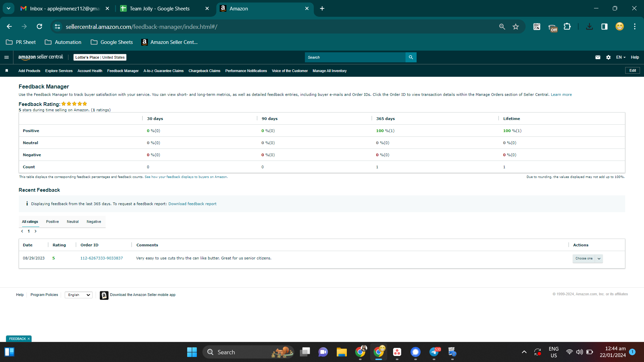This screenshot has width=644, height=362.
Task: Open the Seller Central settings gear
Action: [x=608, y=57]
